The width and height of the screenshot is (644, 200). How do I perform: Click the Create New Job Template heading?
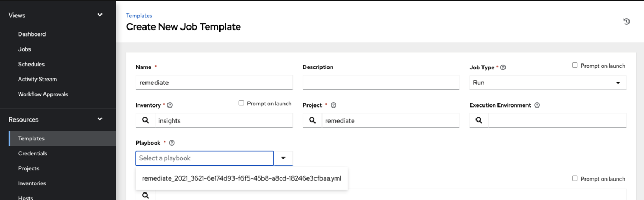(184, 27)
